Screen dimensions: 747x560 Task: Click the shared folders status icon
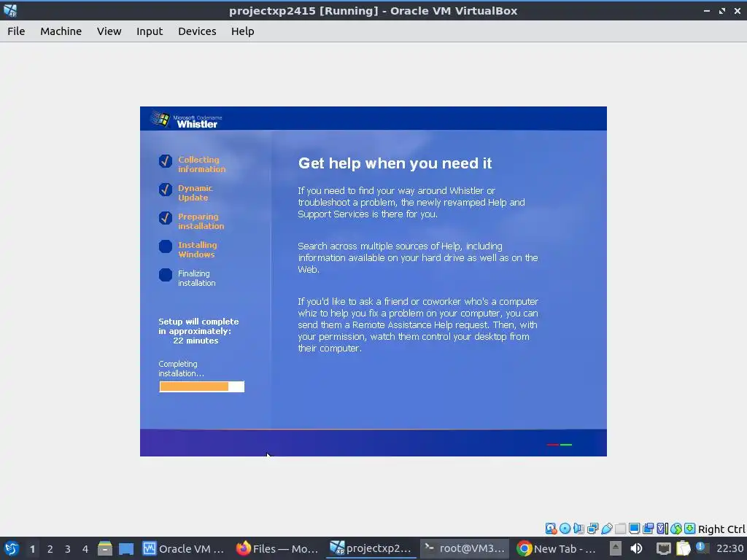pyautogui.click(x=620, y=529)
